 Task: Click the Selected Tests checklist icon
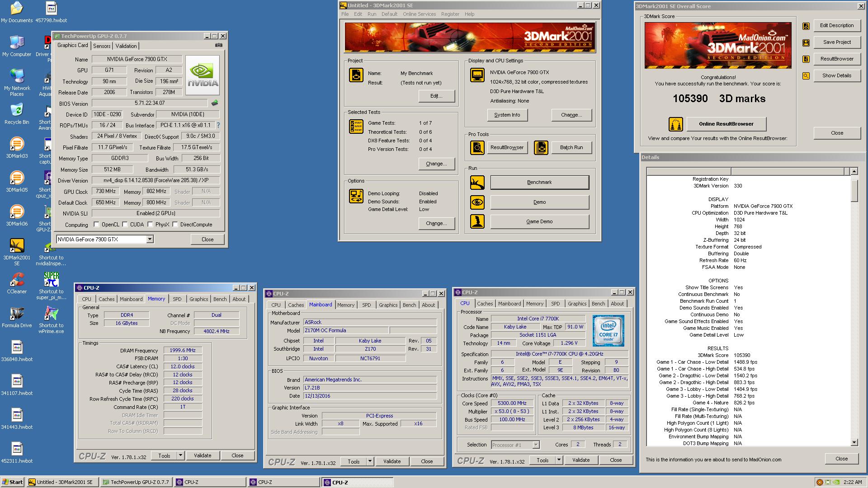(x=356, y=126)
